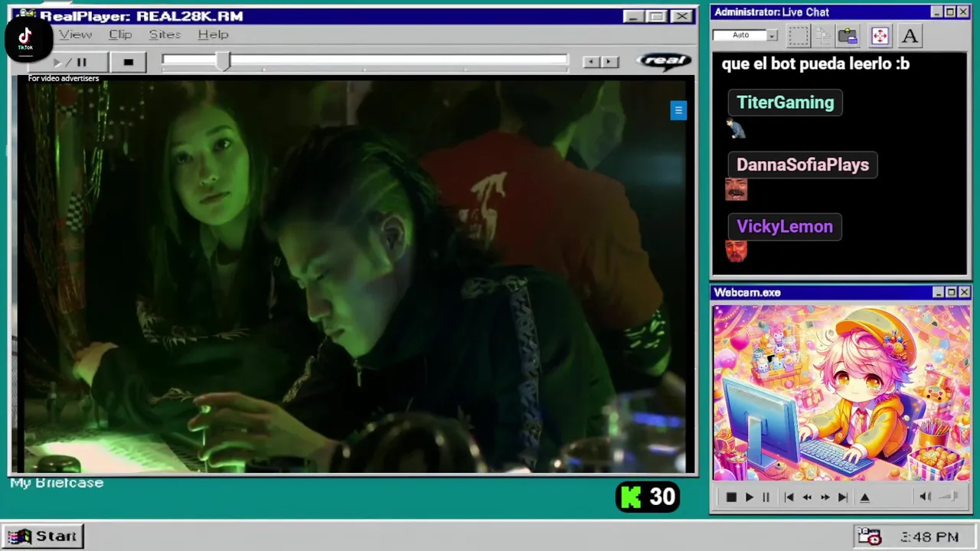This screenshot has height=551, width=980.
Task: Click the eject button in Webcam.exe
Action: (x=864, y=497)
